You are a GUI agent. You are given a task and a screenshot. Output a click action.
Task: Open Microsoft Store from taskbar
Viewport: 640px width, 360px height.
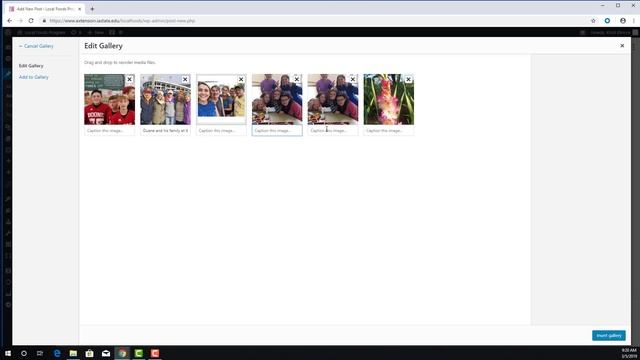pyautogui.click(x=89, y=353)
